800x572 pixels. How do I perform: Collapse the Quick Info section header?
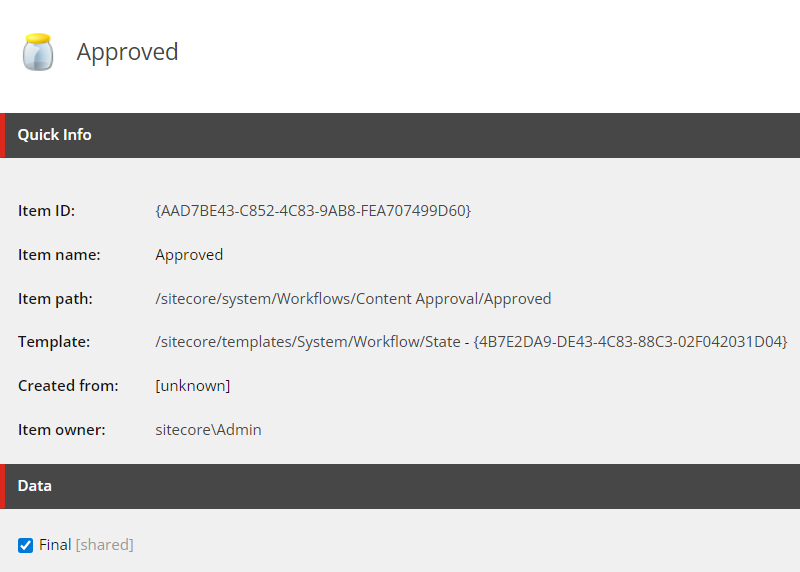point(400,135)
